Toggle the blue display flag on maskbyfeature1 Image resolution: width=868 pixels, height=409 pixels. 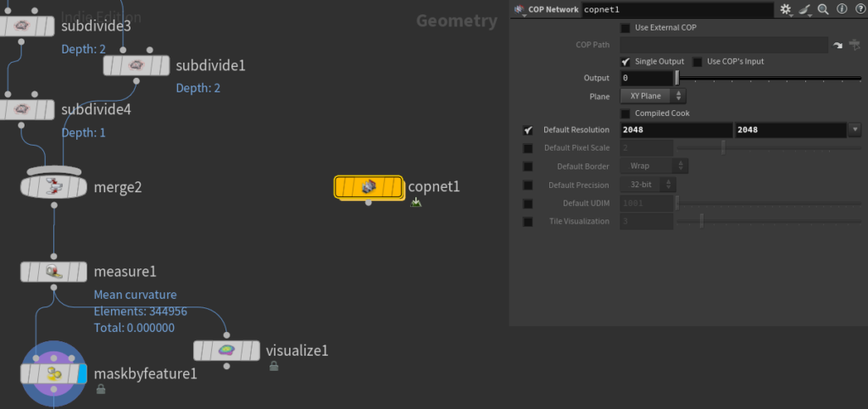[x=82, y=374]
